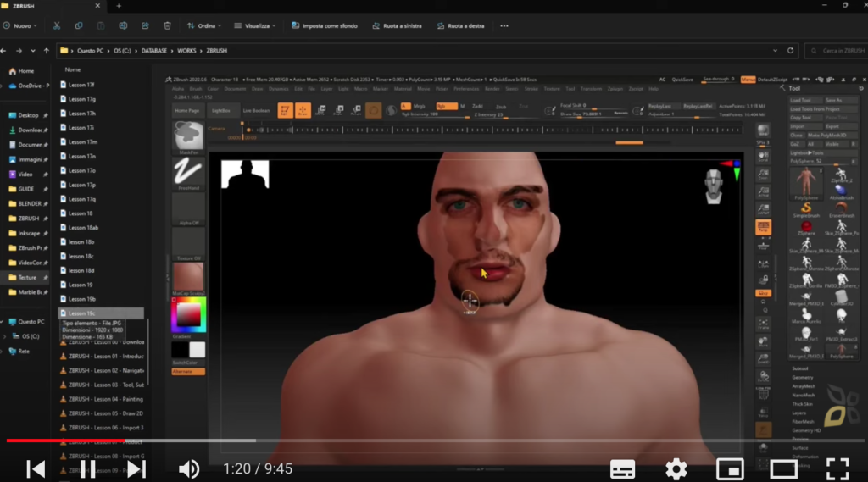The image size is (868, 482).
Task: Seek using the red video progress bar
Action: coord(65,440)
